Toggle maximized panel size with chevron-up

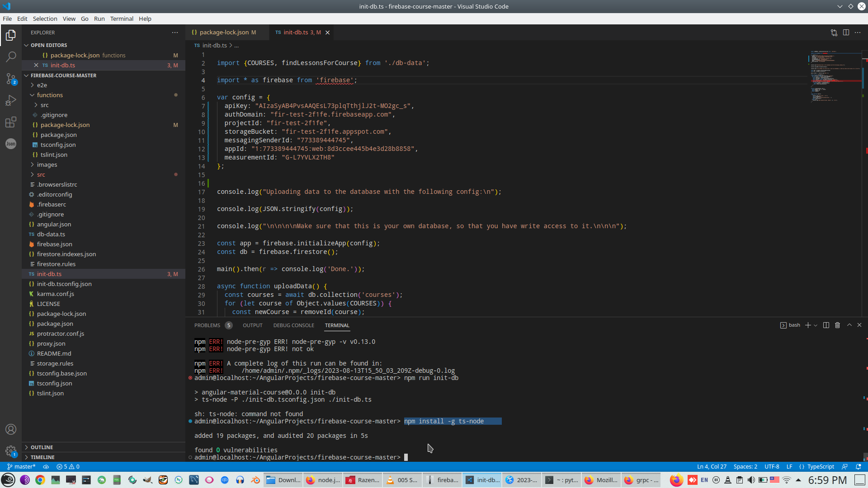pyautogui.click(x=849, y=325)
